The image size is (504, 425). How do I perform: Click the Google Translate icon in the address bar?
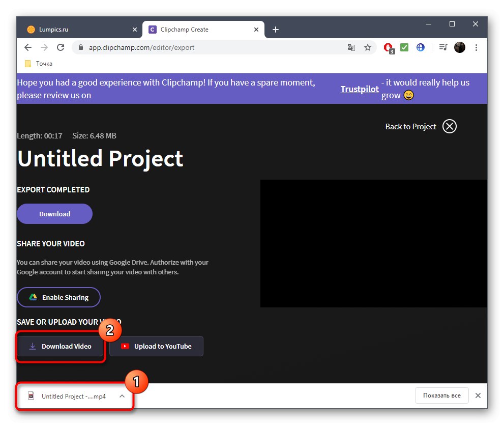point(351,47)
